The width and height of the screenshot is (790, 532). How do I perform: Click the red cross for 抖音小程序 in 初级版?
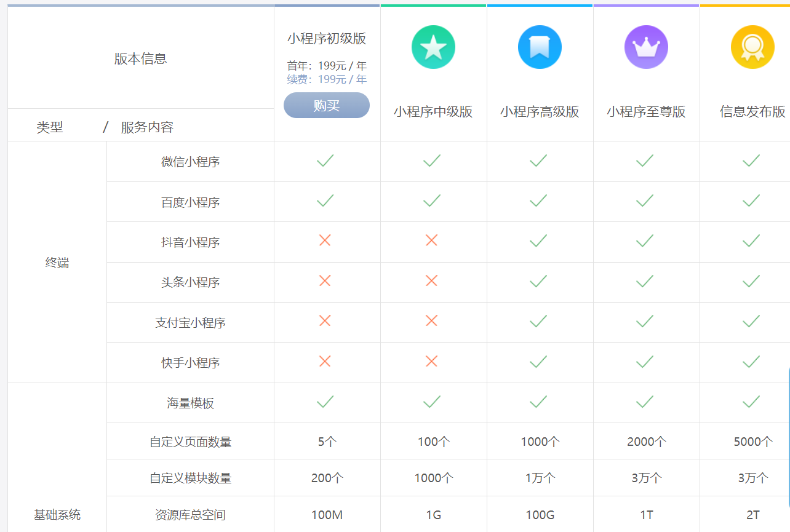click(325, 240)
